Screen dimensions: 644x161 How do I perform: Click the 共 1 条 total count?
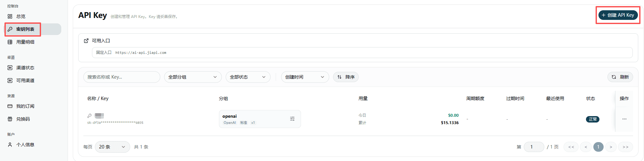[141, 147]
